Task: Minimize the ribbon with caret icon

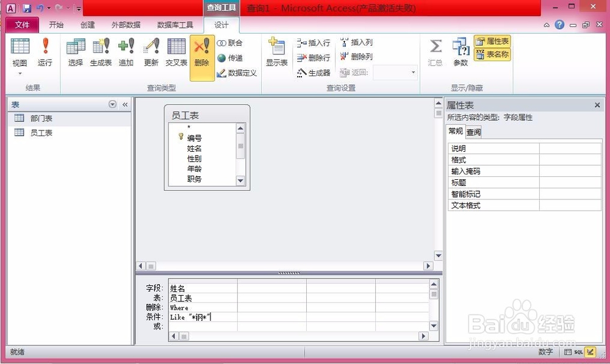Action: (x=547, y=25)
